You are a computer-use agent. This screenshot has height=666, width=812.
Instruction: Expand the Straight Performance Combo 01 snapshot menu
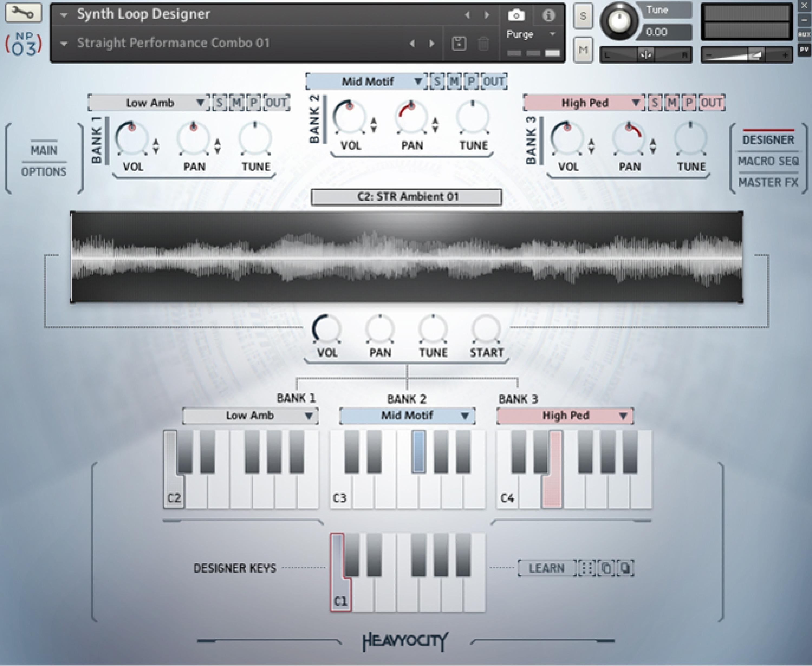(64, 44)
